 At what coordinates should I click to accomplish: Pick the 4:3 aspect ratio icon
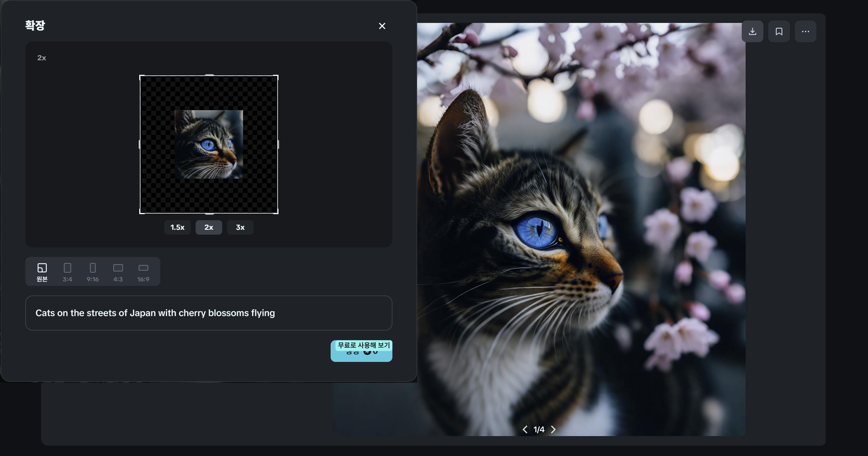(118, 272)
